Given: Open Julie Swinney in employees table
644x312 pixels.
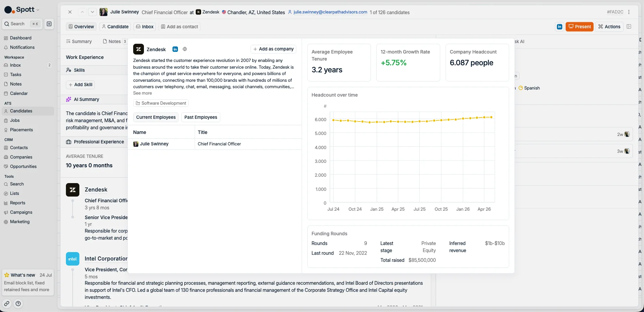Looking at the screenshot, I should click(154, 144).
